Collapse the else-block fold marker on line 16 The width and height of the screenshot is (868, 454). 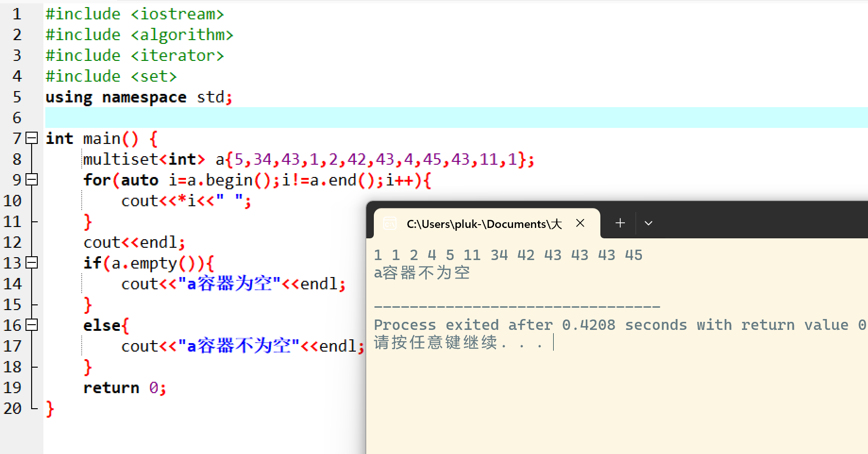(31, 325)
